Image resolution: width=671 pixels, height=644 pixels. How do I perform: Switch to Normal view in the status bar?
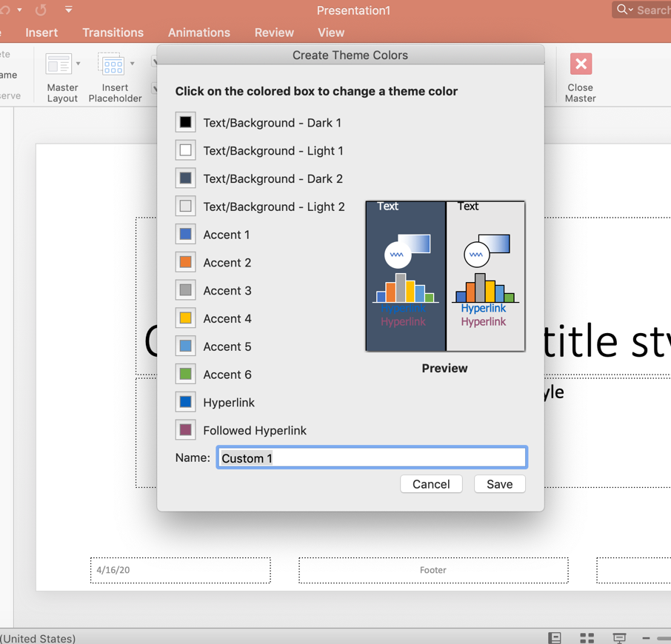(x=555, y=637)
